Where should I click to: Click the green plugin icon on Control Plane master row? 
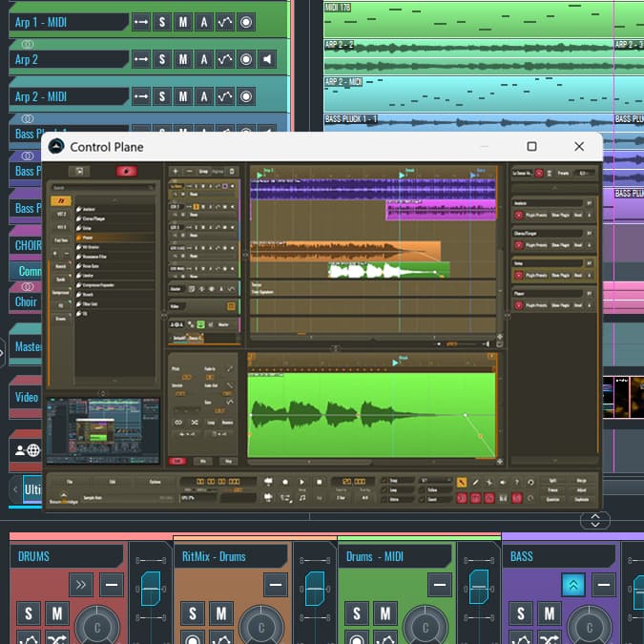pyautogui.click(x=201, y=324)
